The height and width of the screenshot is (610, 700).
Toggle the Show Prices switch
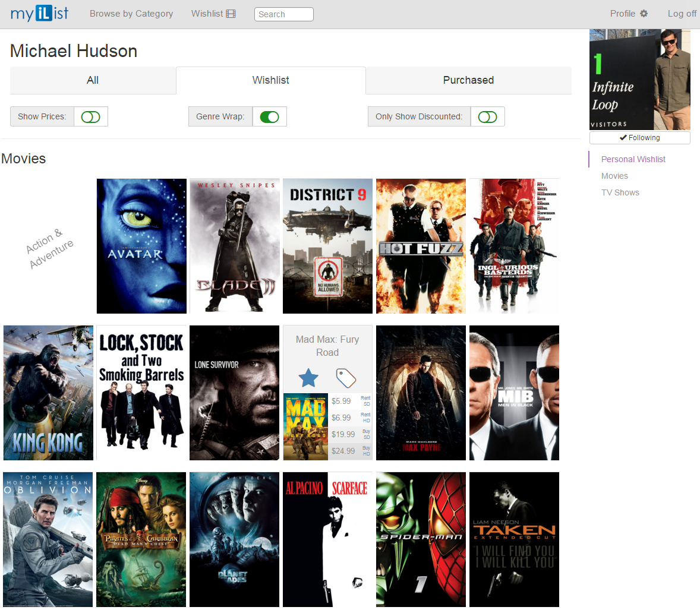pyautogui.click(x=91, y=117)
